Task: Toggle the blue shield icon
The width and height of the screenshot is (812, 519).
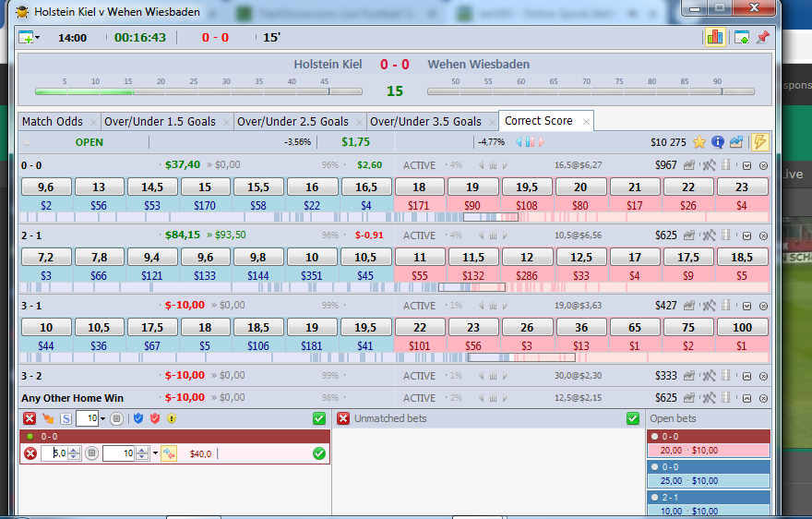Action: tap(138, 418)
